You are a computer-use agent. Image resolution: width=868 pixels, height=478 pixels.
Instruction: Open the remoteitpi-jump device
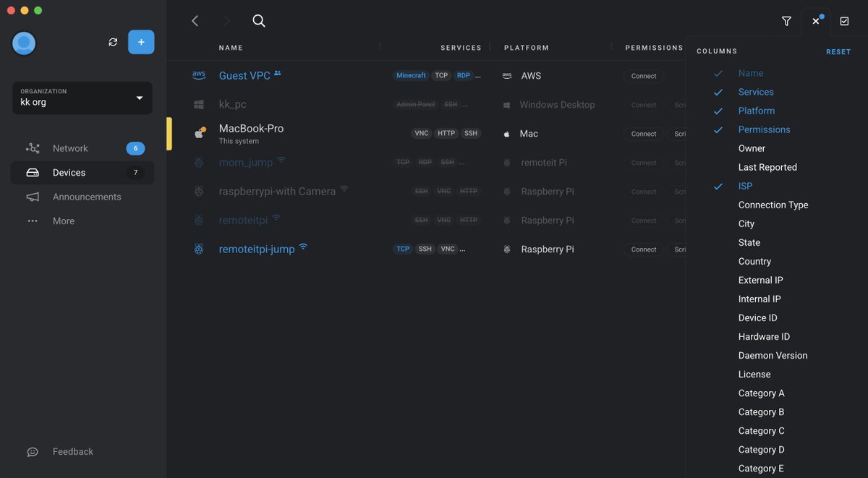[257, 249]
